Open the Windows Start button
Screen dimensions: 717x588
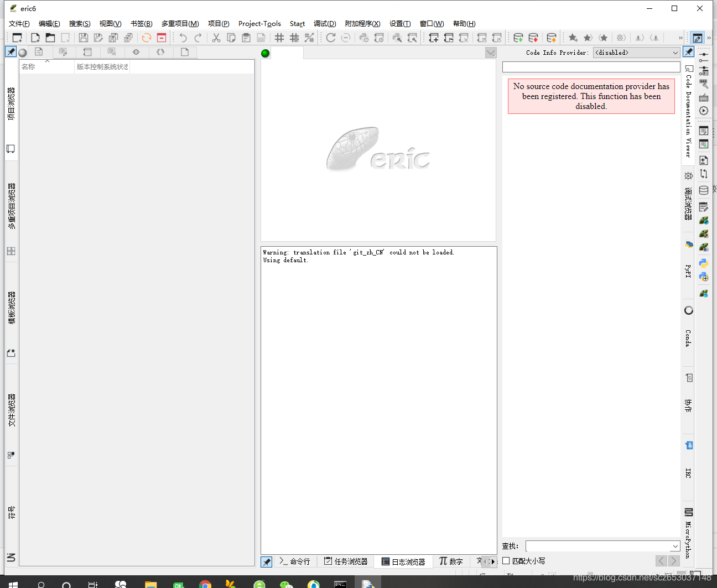(13, 584)
